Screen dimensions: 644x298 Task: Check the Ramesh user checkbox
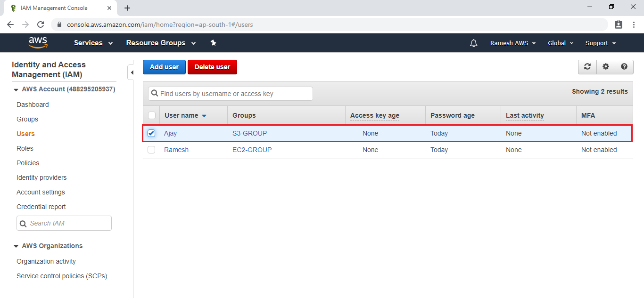[x=151, y=150]
